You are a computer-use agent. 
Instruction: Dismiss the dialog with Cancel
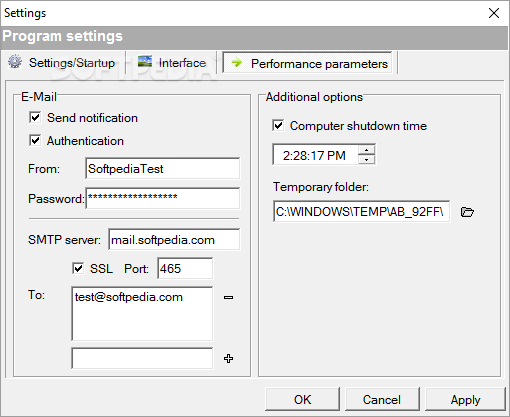click(382, 399)
